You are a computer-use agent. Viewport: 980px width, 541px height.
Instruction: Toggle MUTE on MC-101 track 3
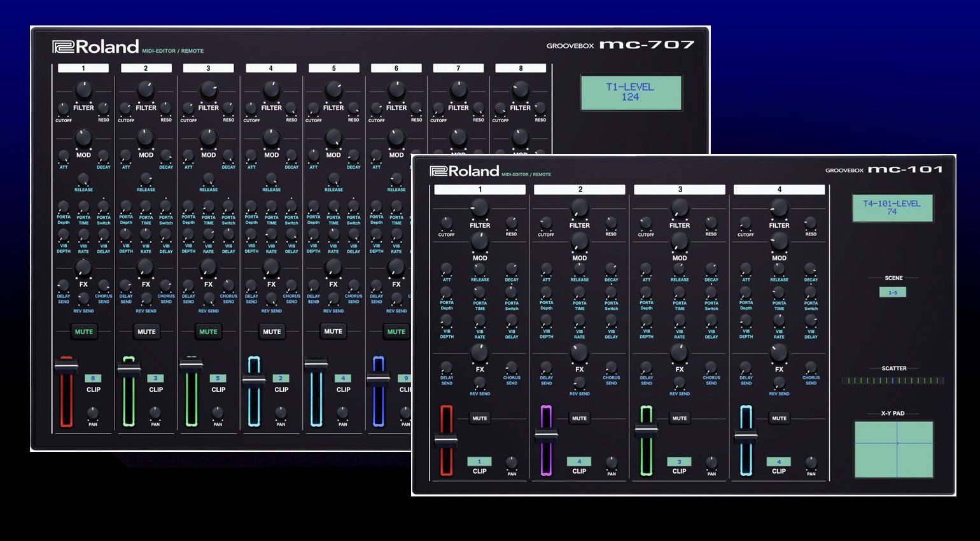pyautogui.click(x=680, y=418)
